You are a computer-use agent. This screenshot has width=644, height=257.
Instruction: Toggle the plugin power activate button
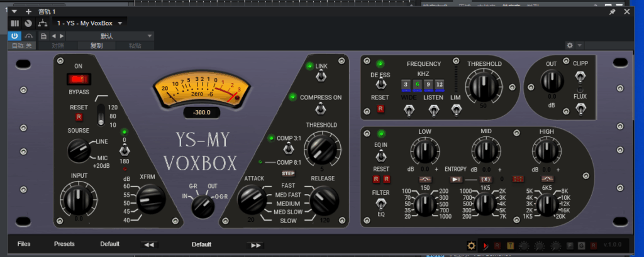[14, 36]
